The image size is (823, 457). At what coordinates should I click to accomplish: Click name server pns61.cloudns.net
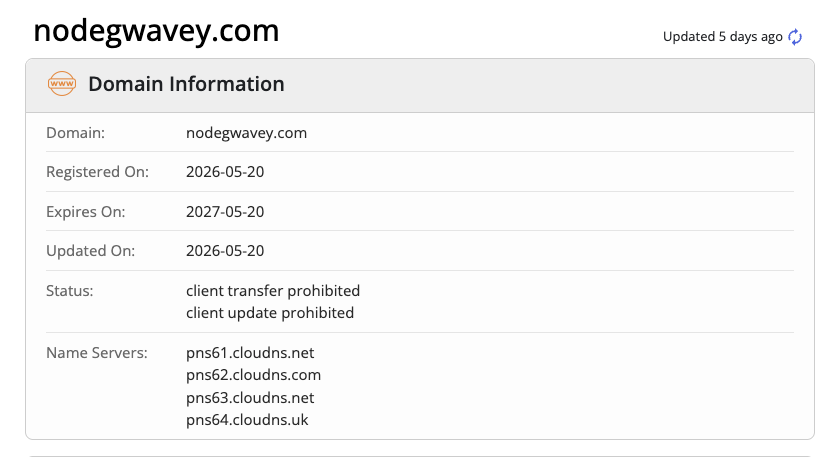(250, 353)
